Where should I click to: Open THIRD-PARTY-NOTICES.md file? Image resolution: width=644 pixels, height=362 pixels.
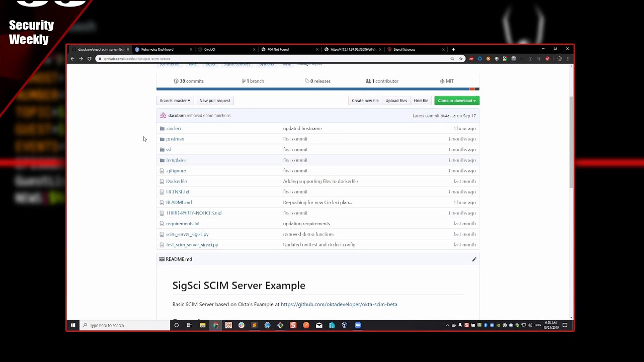(x=194, y=213)
